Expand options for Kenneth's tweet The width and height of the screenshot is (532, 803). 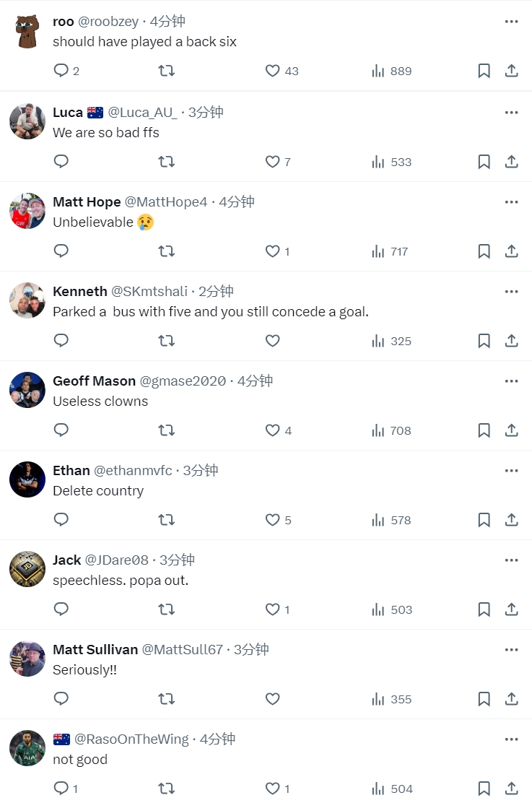coord(512,292)
